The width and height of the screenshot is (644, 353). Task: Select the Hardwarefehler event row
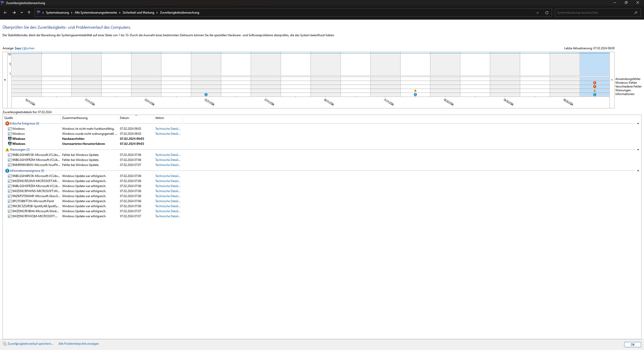click(x=73, y=139)
